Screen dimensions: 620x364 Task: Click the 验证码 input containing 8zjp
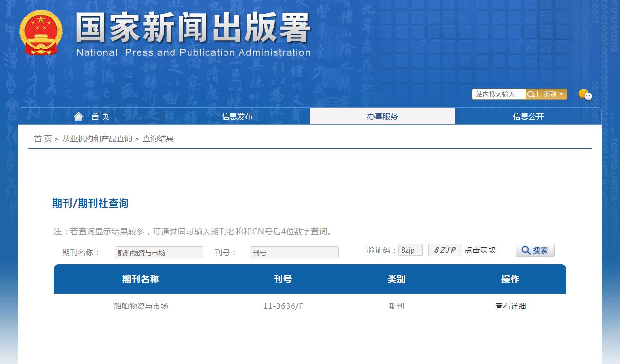[410, 250]
